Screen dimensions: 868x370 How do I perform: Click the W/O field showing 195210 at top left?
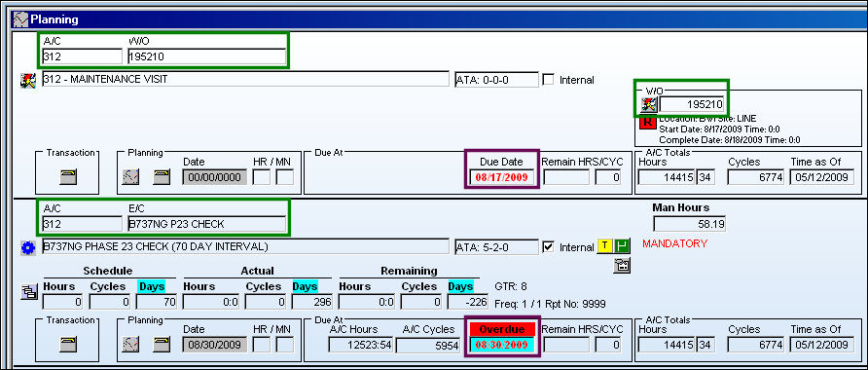pyautogui.click(x=206, y=56)
